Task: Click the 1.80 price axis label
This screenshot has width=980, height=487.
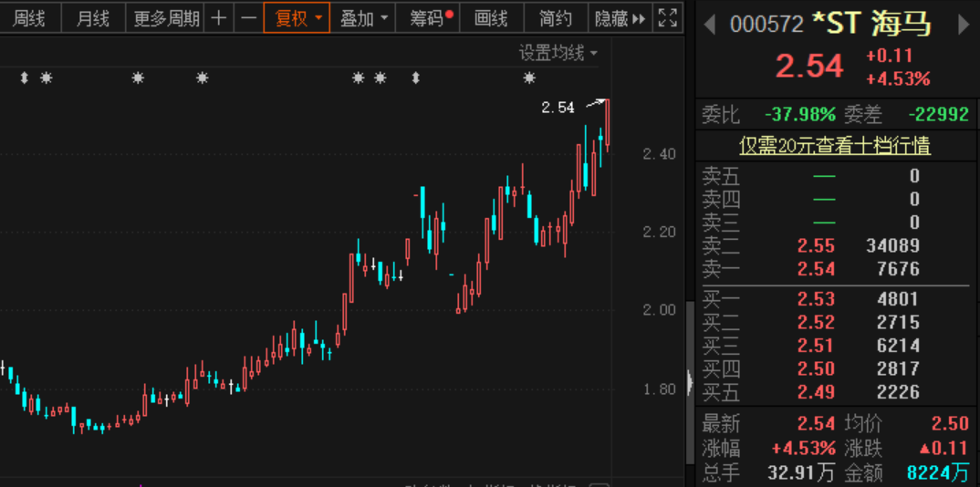Action: pyautogui.click(x=659, y=389)
